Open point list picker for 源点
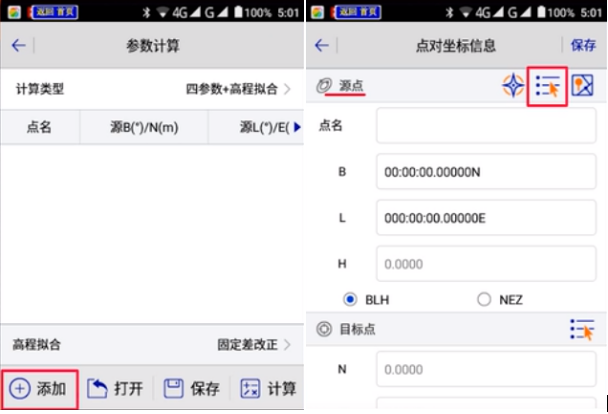Image resolution: width=608 pixels, height=414 pixels. pyautogui.click(x=547, y=87)
